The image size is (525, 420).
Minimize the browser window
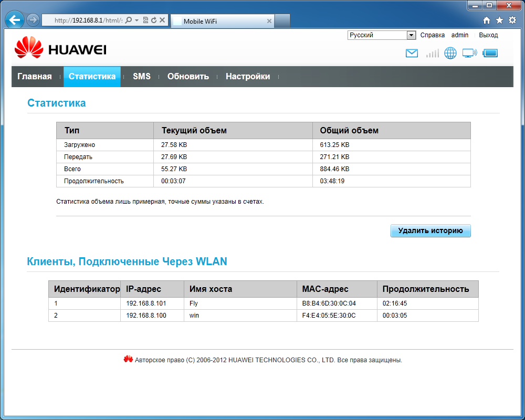pyautogui.click(x=475, y=5)
